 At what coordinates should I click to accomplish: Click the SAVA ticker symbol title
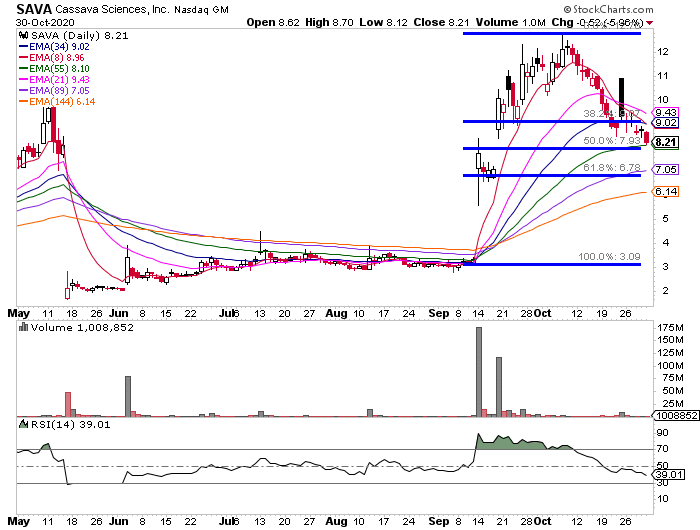(x=34, y=8)
